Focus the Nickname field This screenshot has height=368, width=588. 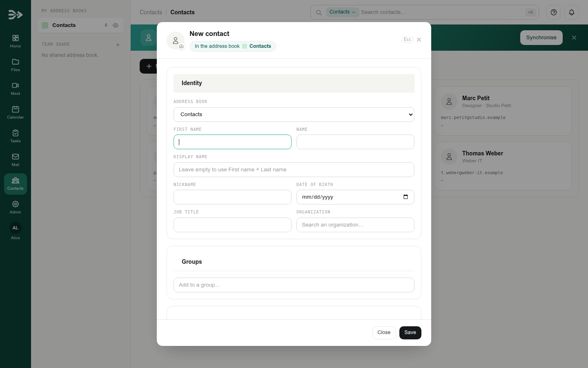pyautogui.click(x=232, y=197)
